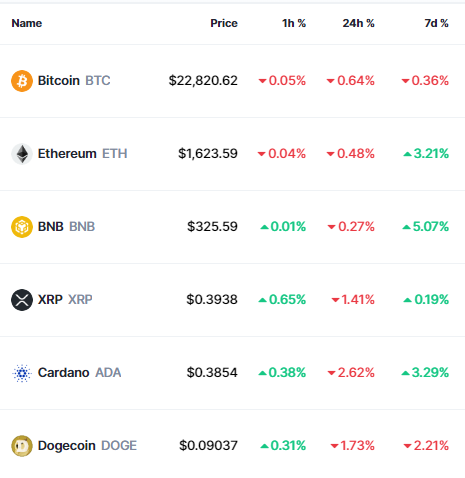Open the Ethereum ETH name link
The height and width of the screenshot is (478, 465).
(x=82, y=154)
